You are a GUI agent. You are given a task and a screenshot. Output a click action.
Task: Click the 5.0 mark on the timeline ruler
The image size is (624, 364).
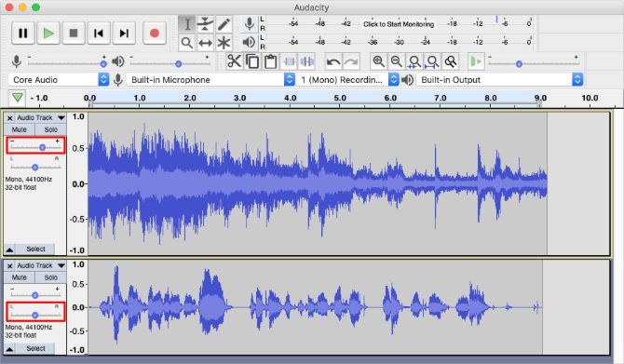click(x=340, y=98)
